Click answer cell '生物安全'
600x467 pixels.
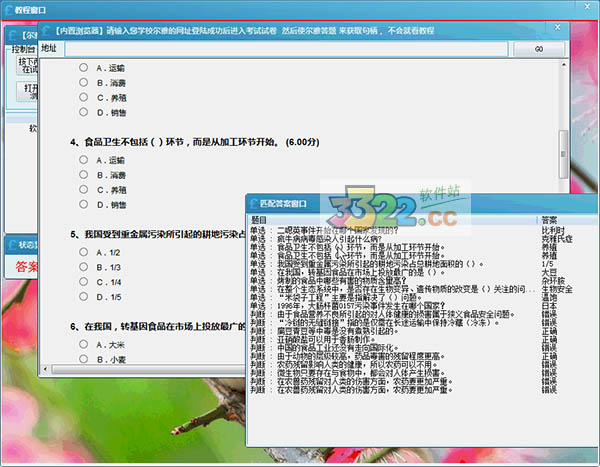(x=557, y=289)
